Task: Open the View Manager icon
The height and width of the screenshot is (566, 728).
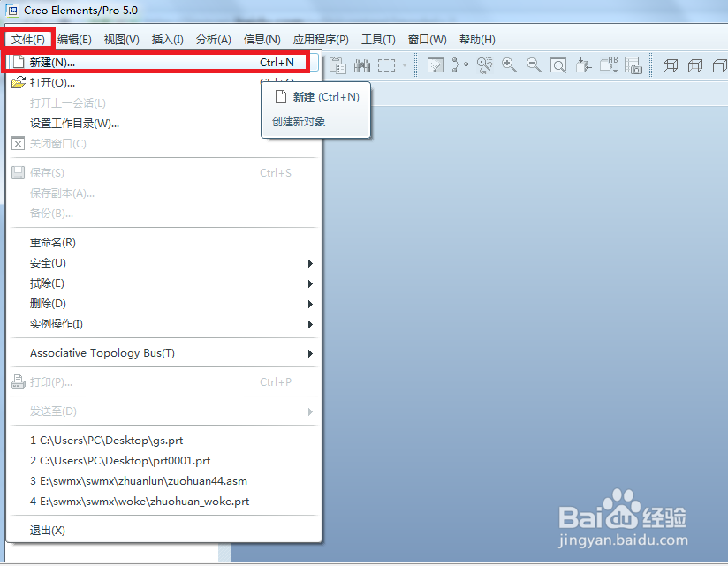Action: 633,65
